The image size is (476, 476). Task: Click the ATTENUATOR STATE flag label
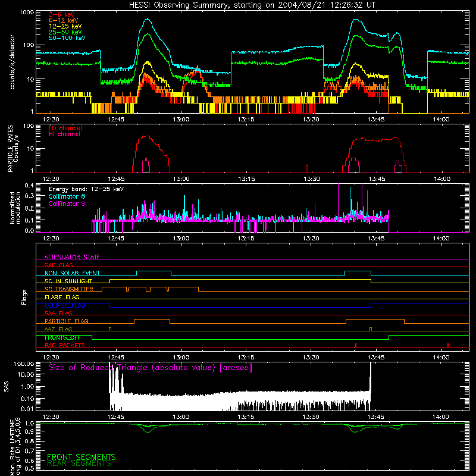click(x=72, y=257)
